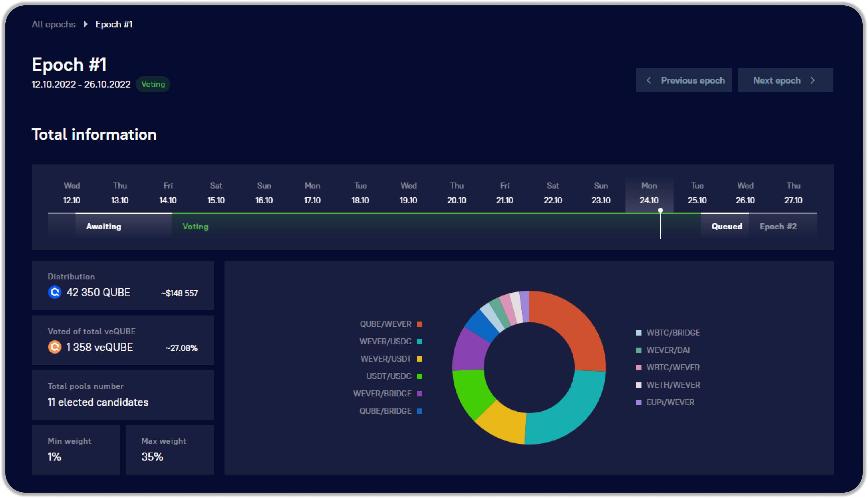Click the current time marker dot
Screen dimensions: 868x498
coord(660,210)
